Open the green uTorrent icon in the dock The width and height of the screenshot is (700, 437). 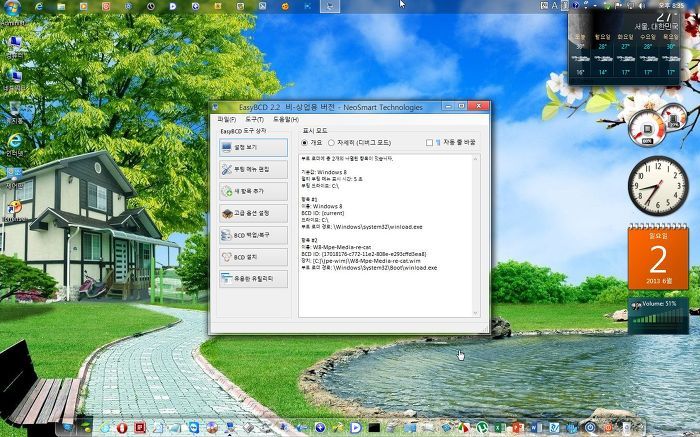click(482, 428)
